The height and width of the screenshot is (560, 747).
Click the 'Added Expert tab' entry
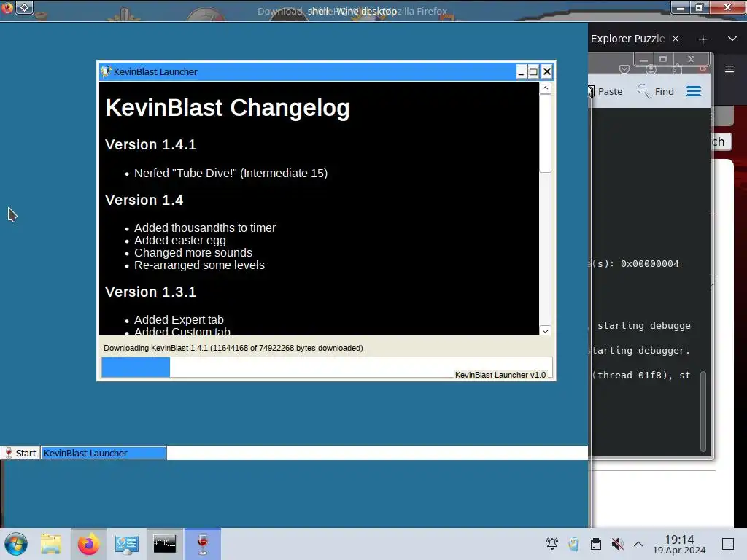179,320
